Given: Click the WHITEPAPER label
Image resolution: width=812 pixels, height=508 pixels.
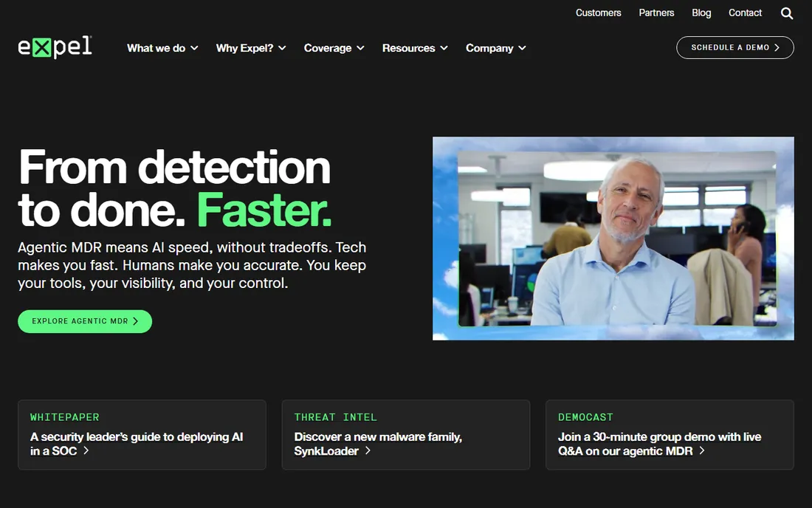Looking at the screenshot, I should (x=65, y=417).
